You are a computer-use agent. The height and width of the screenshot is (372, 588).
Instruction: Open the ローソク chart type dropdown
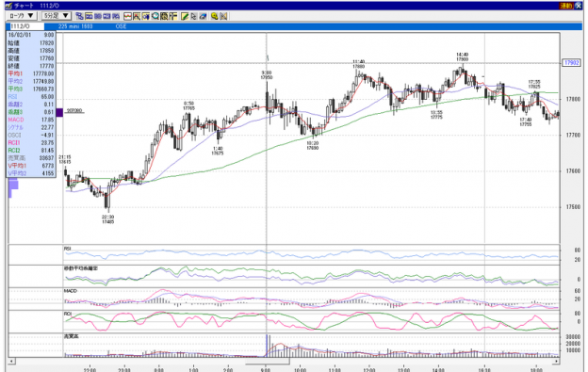point(22,16)
